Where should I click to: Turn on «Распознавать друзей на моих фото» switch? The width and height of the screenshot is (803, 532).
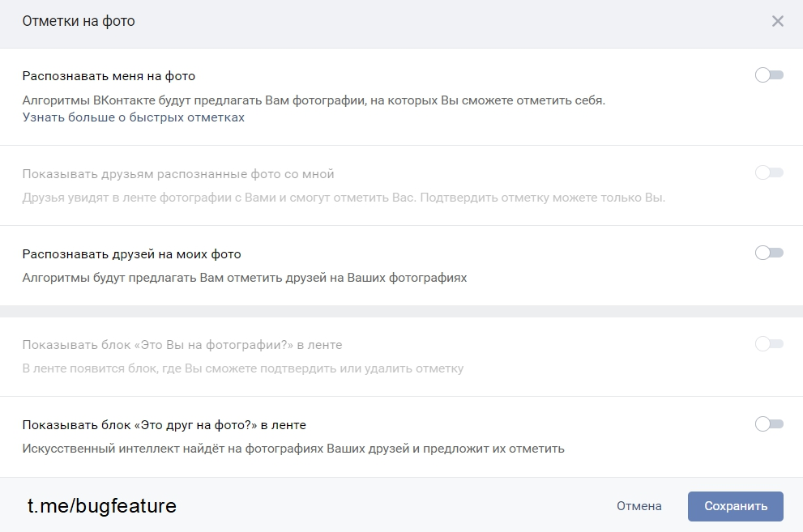point(769,253)
